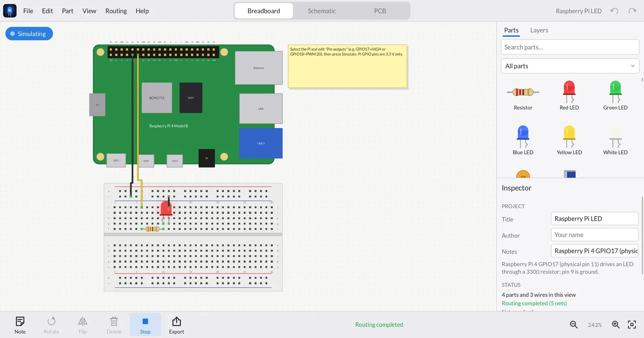644x338 pixels.
Task: Open the Help menu
Action: click(x=142, y=11)
